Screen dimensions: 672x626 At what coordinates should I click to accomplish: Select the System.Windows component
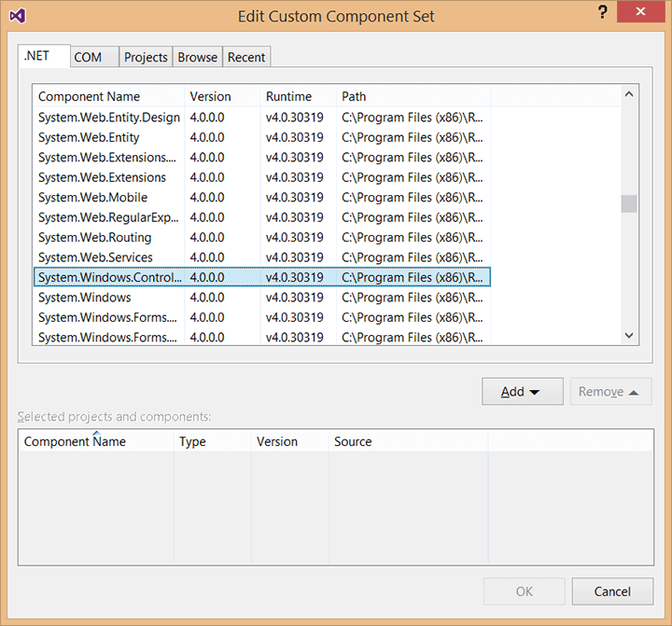[x=262, y=298]
